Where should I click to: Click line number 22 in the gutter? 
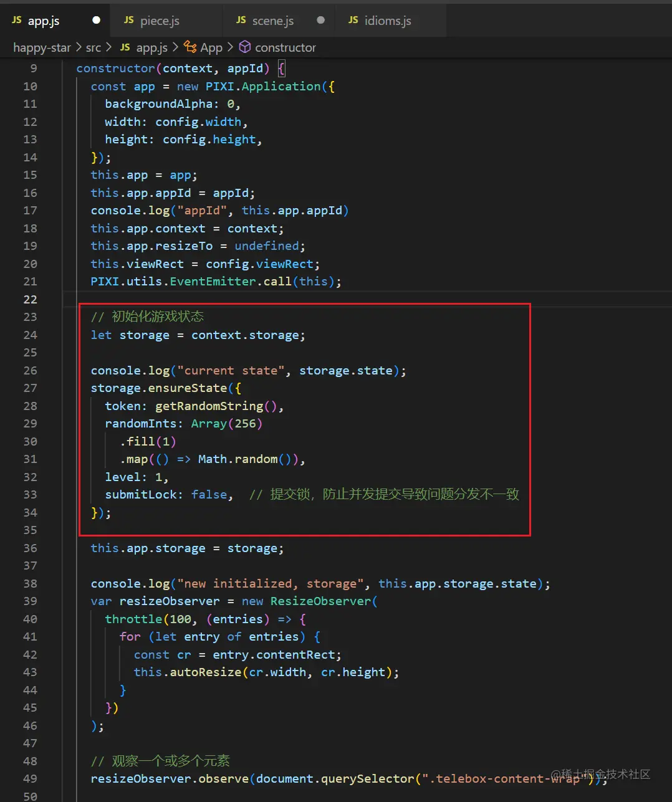click(30, 300)
